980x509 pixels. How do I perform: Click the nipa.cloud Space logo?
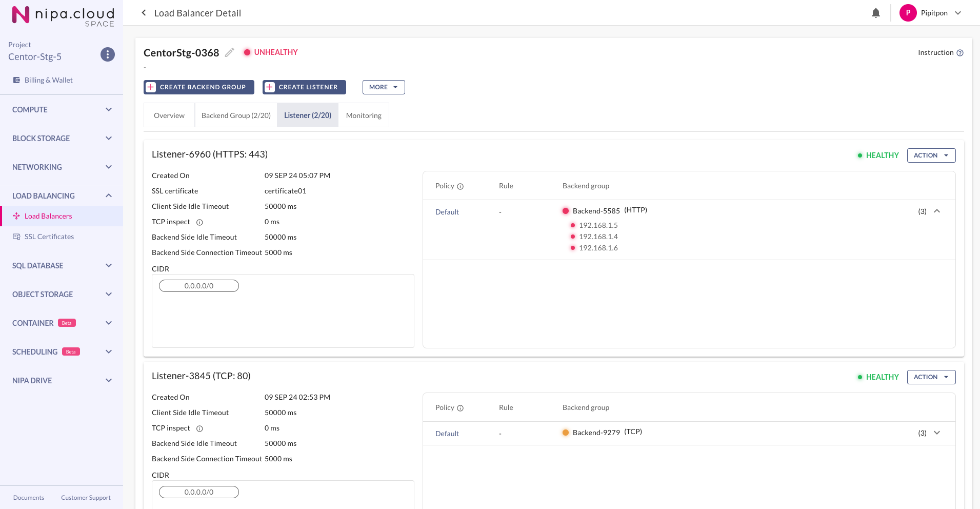(x=63, y=15)
